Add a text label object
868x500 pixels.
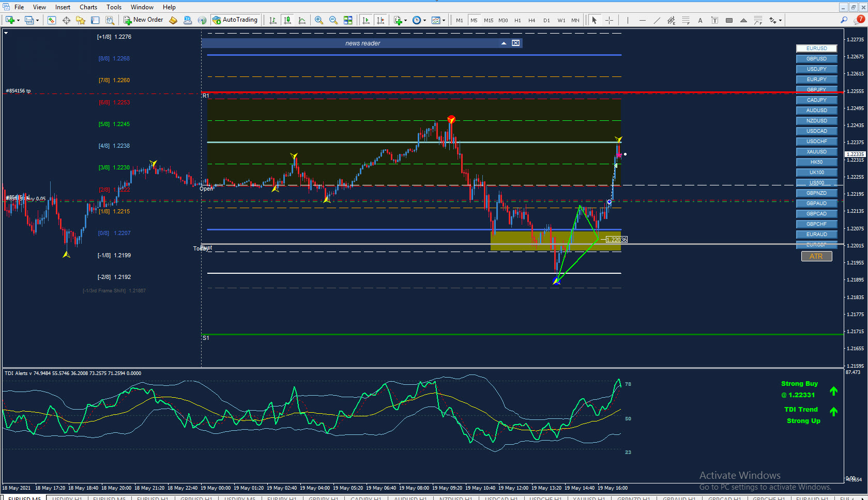[x=714, y=20]
